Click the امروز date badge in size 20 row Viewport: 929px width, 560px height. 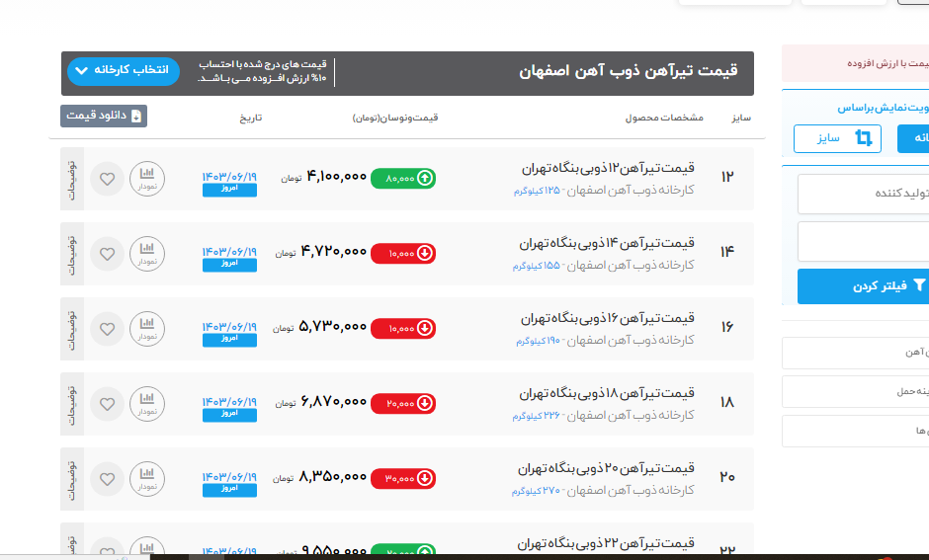tap(229, 488)
